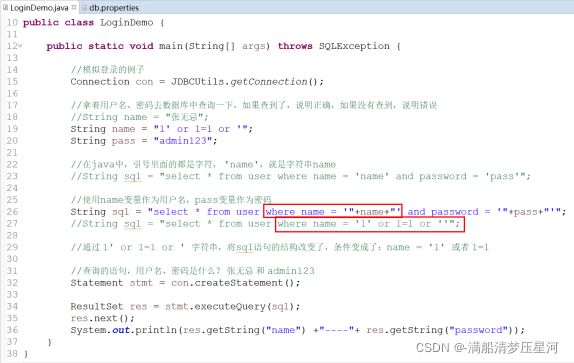Open the db.properties editor tab

[113, 8]
